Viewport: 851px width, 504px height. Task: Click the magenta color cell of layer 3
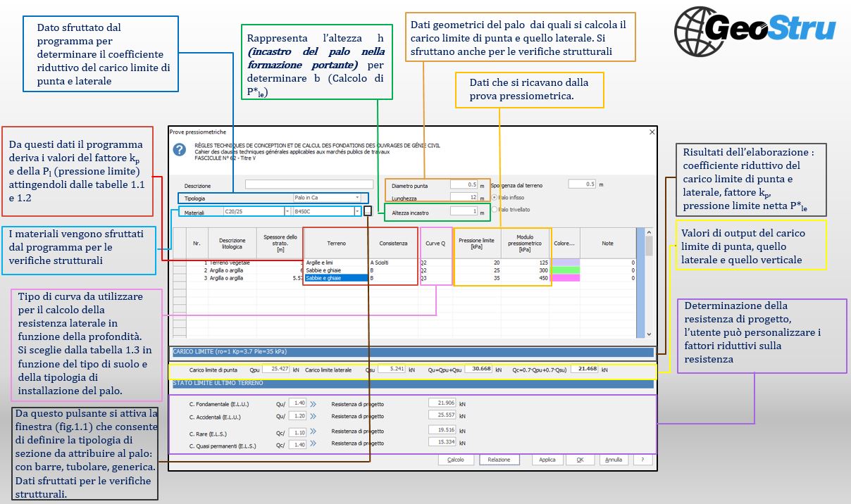click(564, 278)
